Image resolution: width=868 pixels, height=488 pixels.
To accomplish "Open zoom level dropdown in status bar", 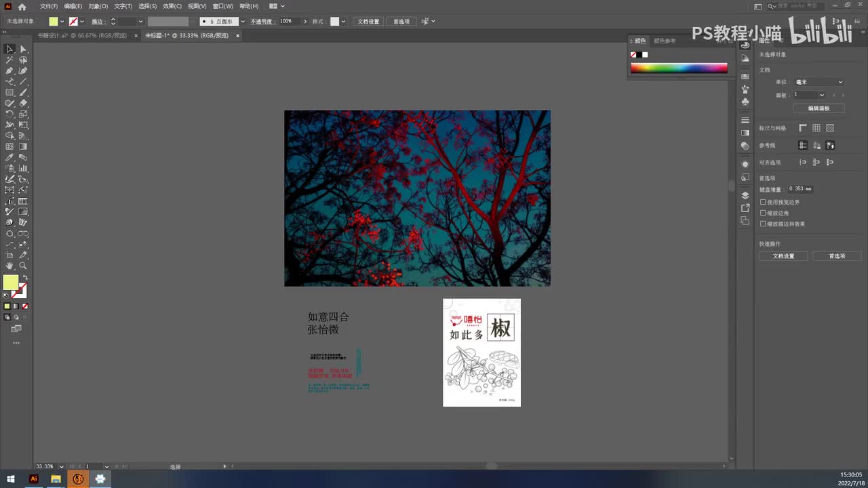I will (62, 466).
